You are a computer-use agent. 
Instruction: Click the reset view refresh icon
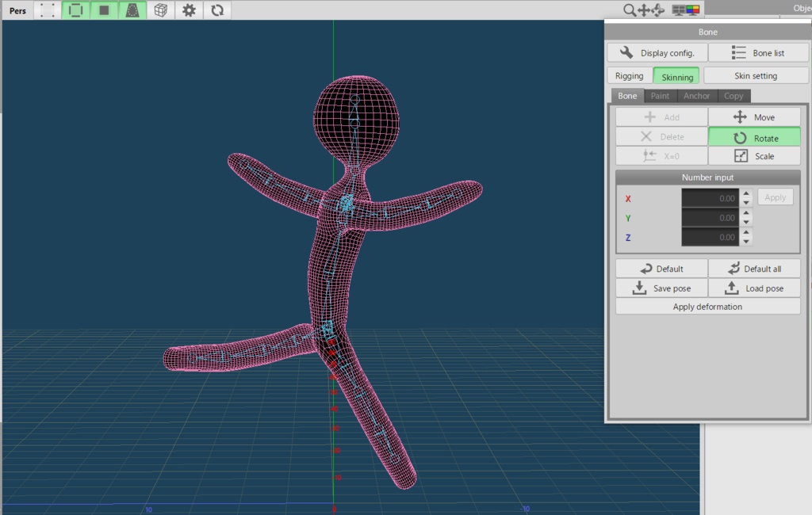[217, 10]
